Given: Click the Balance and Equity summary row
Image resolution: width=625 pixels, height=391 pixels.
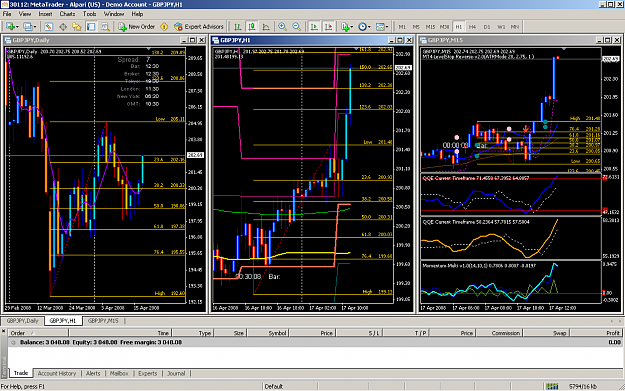Looking at the screenshot, I should click(315, 342).
